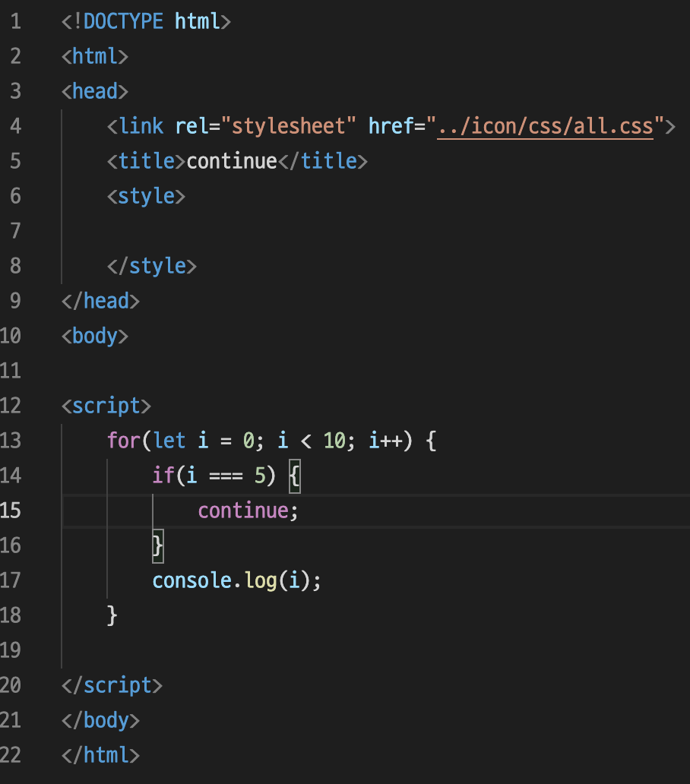Screen dimensions: 690x784
Task: Click line number 17 in gutter
Action: tap(11, 580)
